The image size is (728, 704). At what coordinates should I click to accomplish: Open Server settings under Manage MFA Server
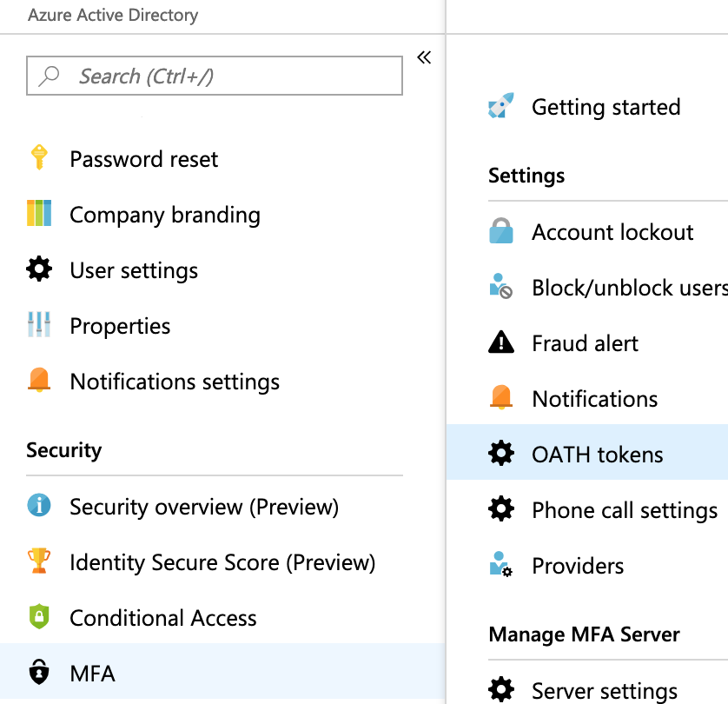pos(605,691)
